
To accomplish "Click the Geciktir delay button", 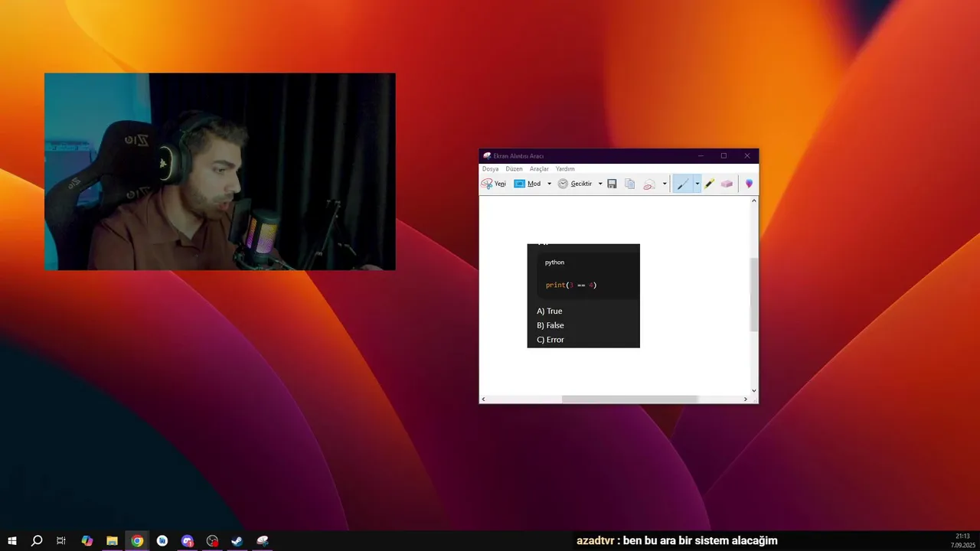I will point(575,184).
